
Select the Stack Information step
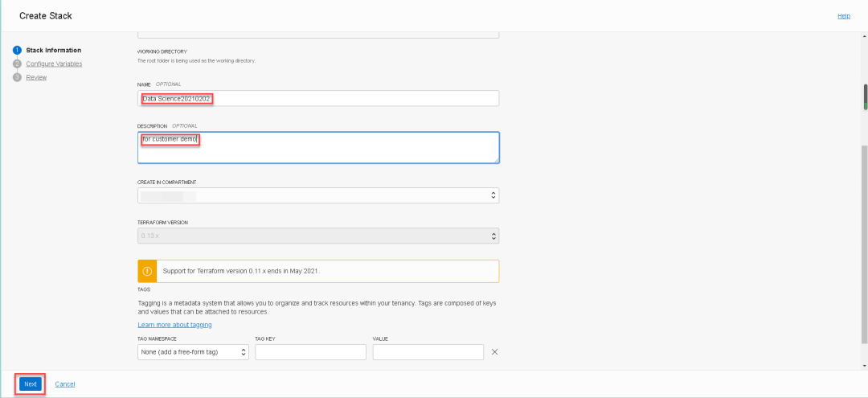[x=53, y=50]
